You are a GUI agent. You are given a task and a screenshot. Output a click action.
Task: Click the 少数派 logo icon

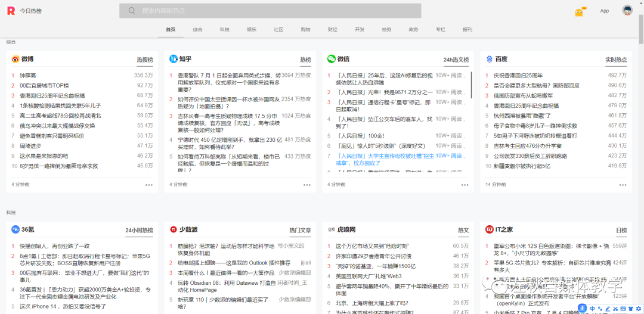(174, 229)
